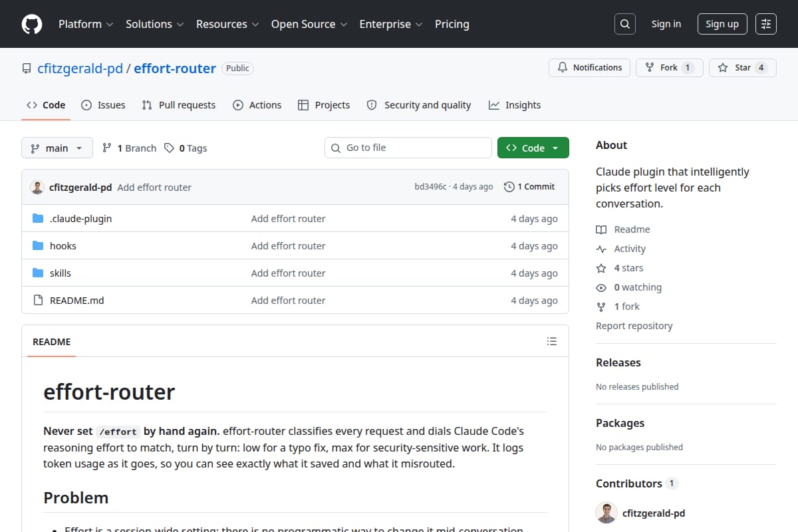The height and width of the screenshot is (532, 798).
Task: Open hooks row Add effort router commit
Action: [x=289, y=246]
